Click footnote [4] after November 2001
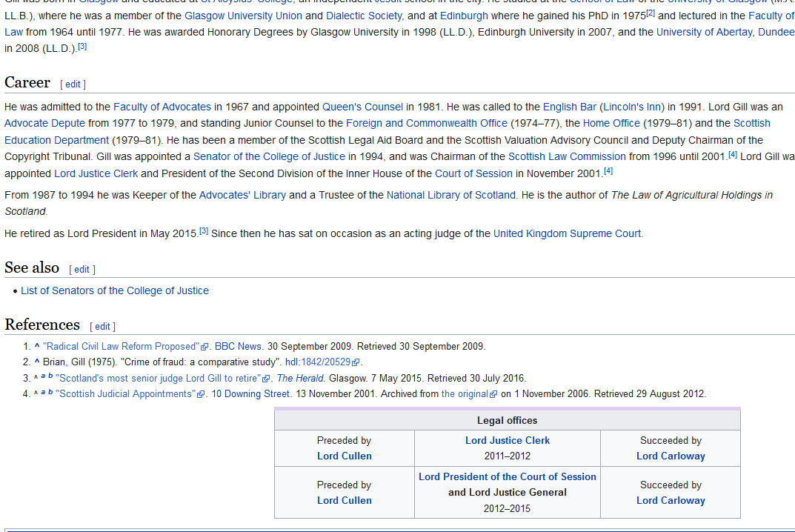This screenshot has width=795, height=532. click(x=608, y=171)
